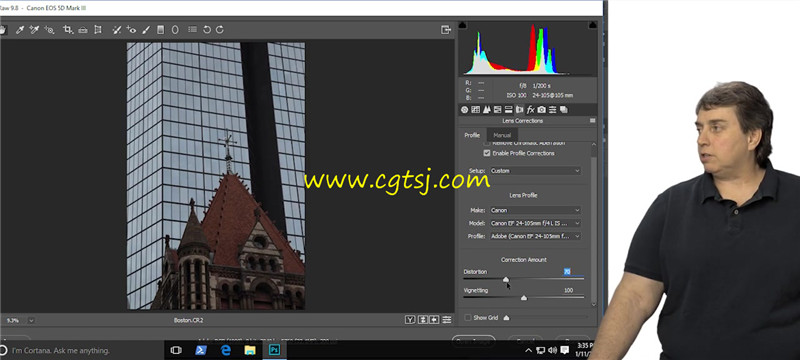Screen dimensions: 800x360
Task: Open the lens Model dropdown
Action: click(x=535, y=223)
